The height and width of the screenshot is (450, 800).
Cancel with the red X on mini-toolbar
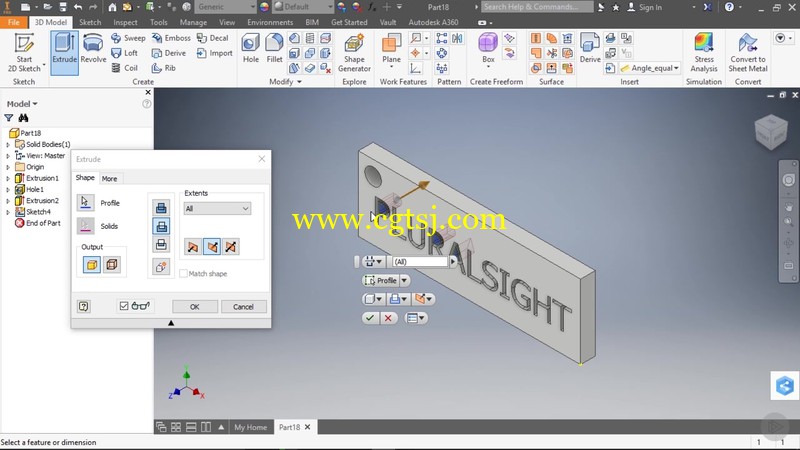[x=388, y=318]
